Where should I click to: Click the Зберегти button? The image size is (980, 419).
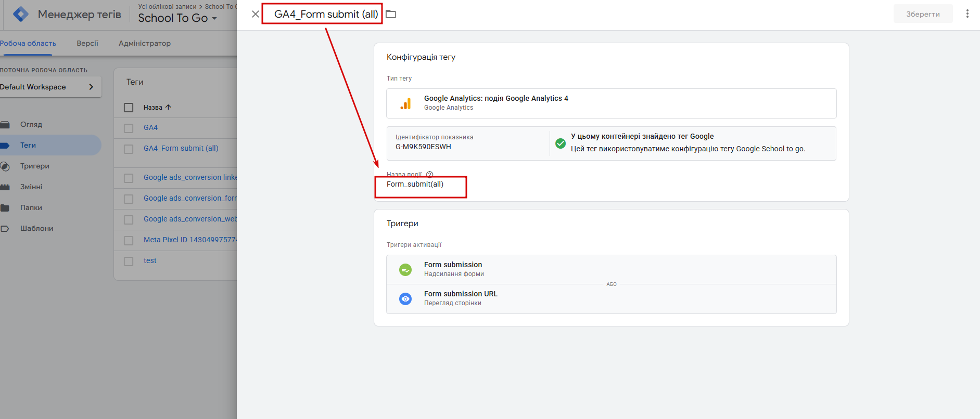point(923,14)
